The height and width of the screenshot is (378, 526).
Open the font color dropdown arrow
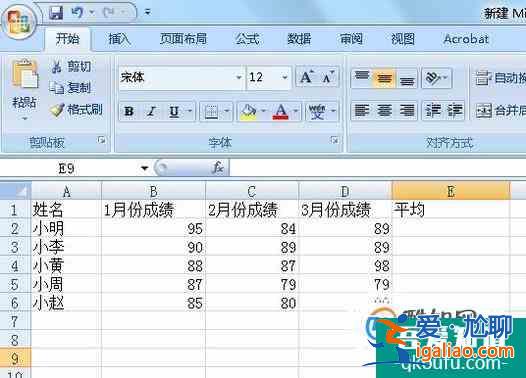tap(296, 111)
